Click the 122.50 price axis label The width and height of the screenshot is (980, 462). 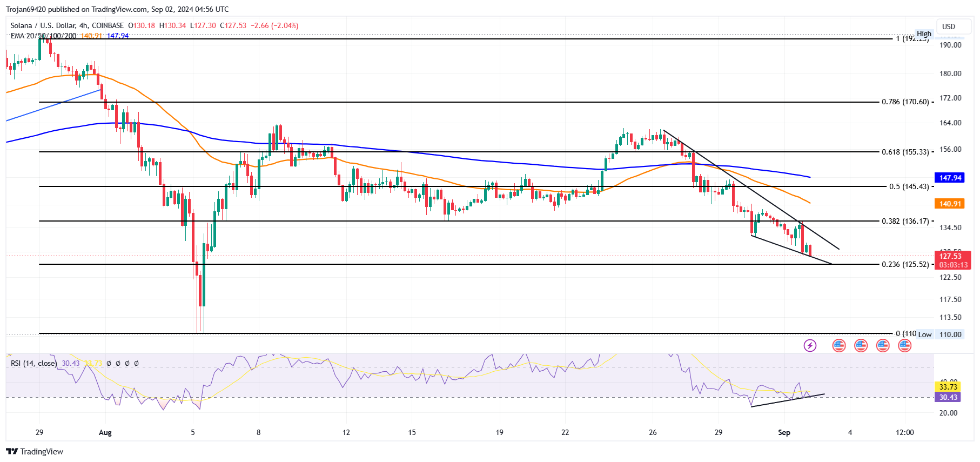[x=950, y=277]
